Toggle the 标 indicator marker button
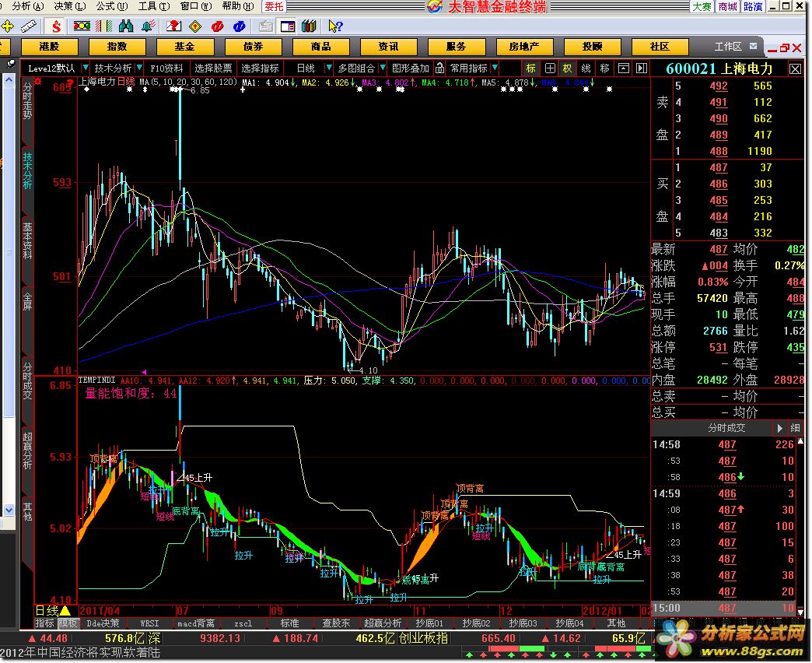The width and height of the screenshot is (812, 663). click(530, 68)
